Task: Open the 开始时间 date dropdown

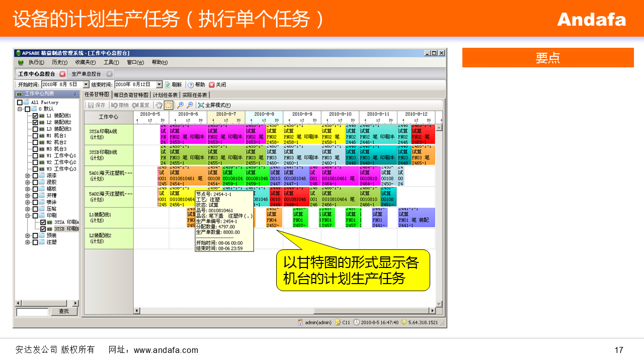Action: [86, 85]
